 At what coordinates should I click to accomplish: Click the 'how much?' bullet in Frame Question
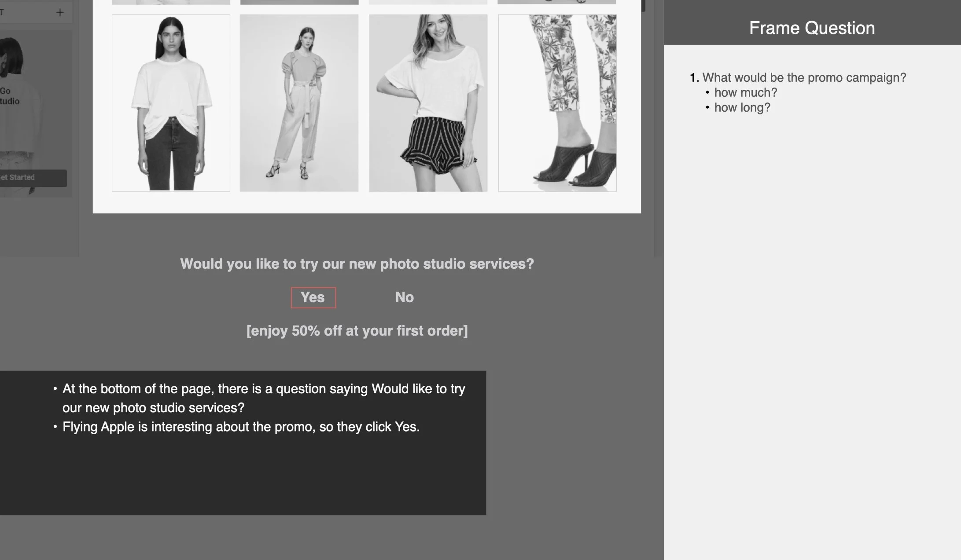tap(745, 93)
